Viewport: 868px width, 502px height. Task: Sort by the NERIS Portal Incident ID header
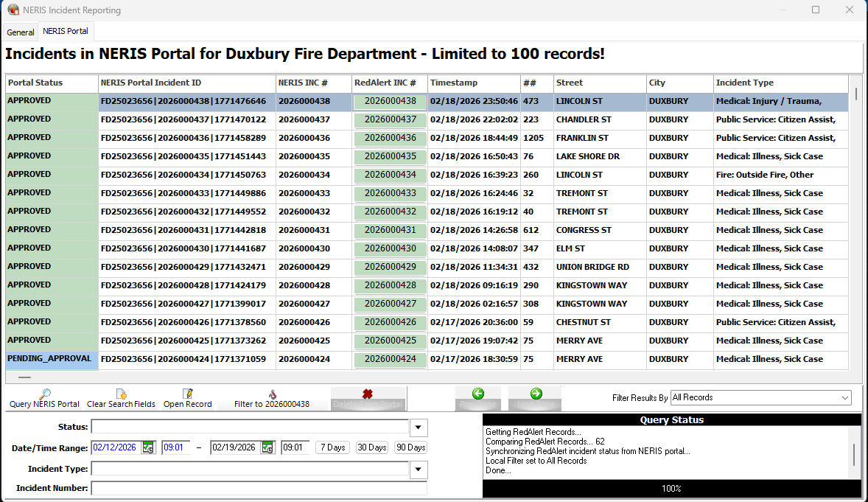coord(187,83)
